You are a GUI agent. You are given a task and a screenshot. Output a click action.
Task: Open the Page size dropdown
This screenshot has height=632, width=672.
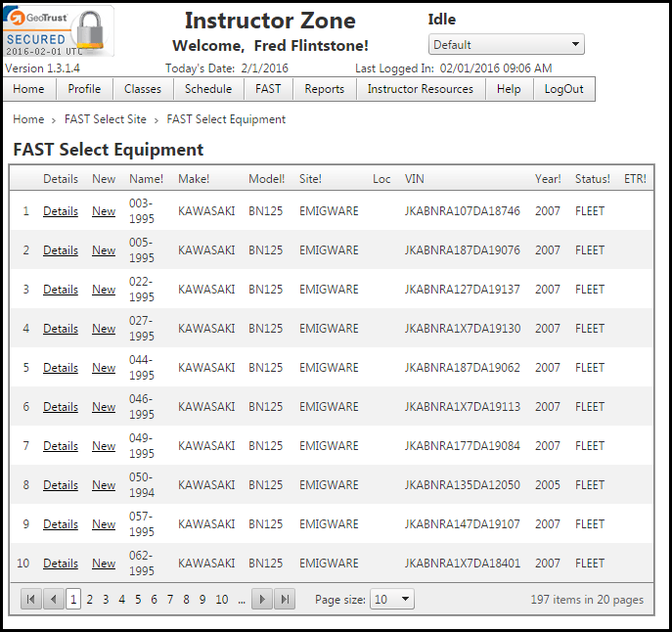(x=392, y=599)
